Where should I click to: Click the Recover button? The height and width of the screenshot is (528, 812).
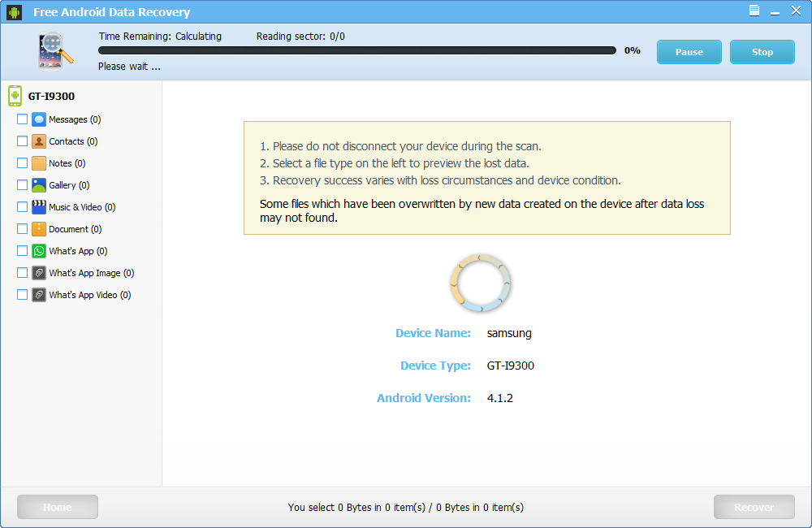coord(754,507)
